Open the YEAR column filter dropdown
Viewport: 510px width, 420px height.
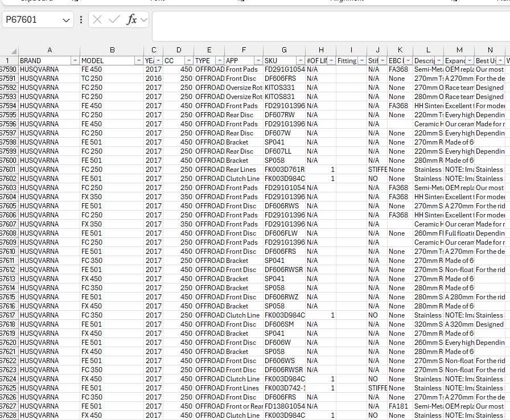pos(158,60)
